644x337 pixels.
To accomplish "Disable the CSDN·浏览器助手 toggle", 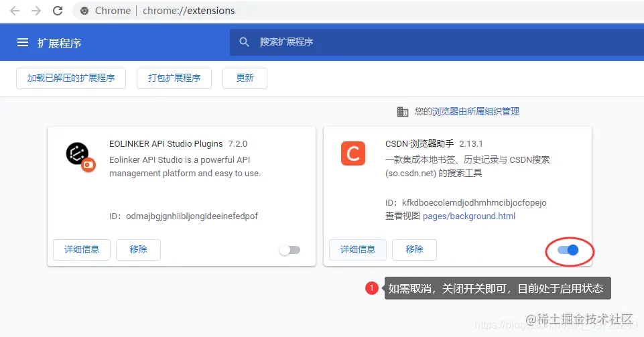I will tap(568, 250).
